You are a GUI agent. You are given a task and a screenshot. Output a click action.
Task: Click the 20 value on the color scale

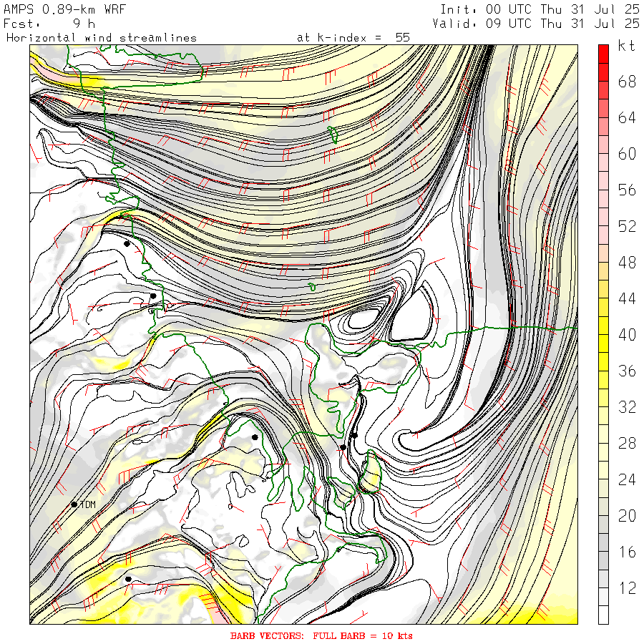(x=627, y=515)
